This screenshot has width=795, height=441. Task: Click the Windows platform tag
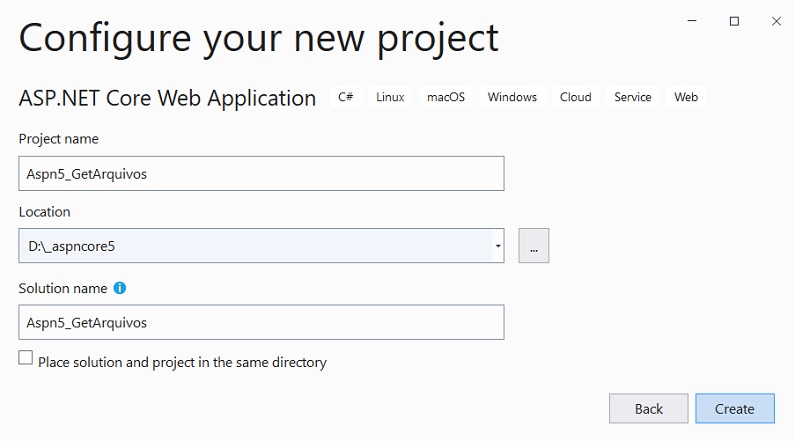point(512,97)
